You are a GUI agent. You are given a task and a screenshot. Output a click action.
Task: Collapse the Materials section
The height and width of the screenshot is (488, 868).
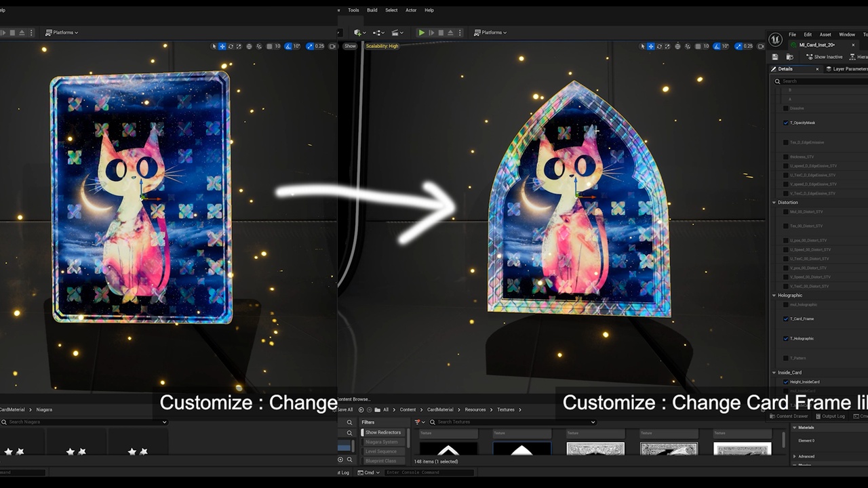[795, 428]
